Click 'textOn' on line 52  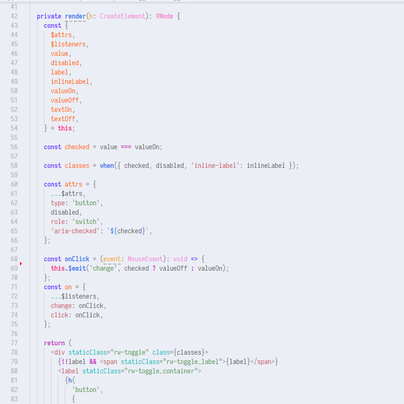click(61, 110)
